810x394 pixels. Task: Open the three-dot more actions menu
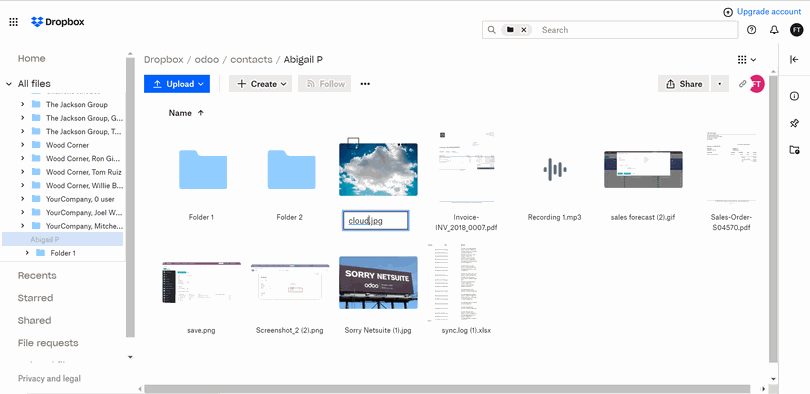click(365, 84)
